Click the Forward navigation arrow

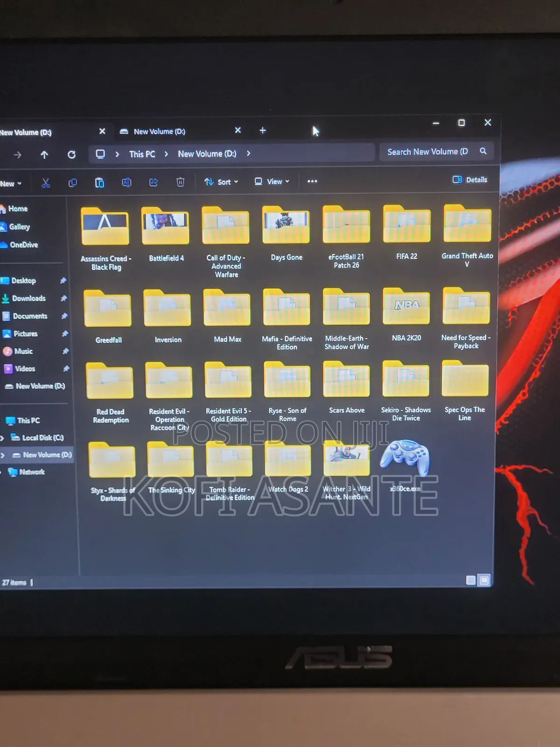(18, 155)
